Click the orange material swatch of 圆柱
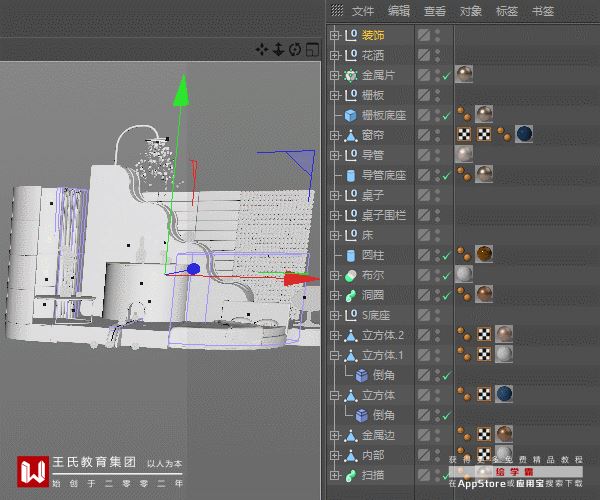The image size is (600, 500). click(x=484, y=254)
